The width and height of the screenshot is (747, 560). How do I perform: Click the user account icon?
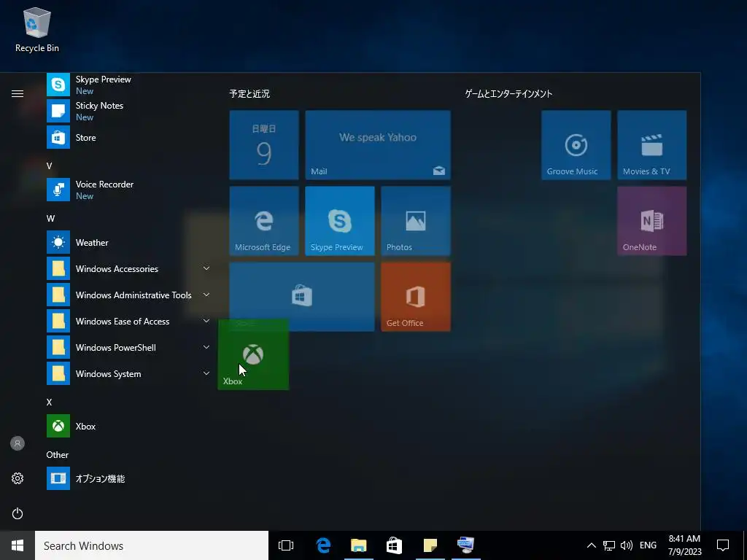18,443
